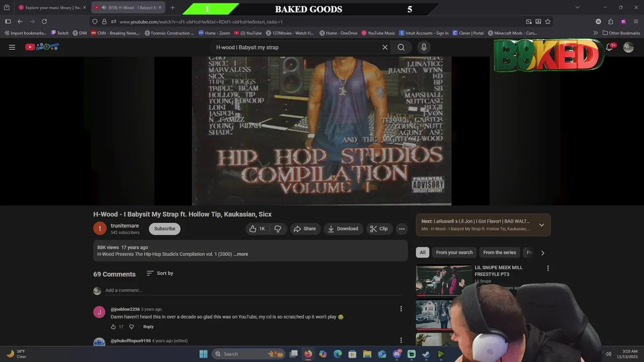Open weather widget showing 58°F Clear
The image size is (644, 362).
click(16, 354)
